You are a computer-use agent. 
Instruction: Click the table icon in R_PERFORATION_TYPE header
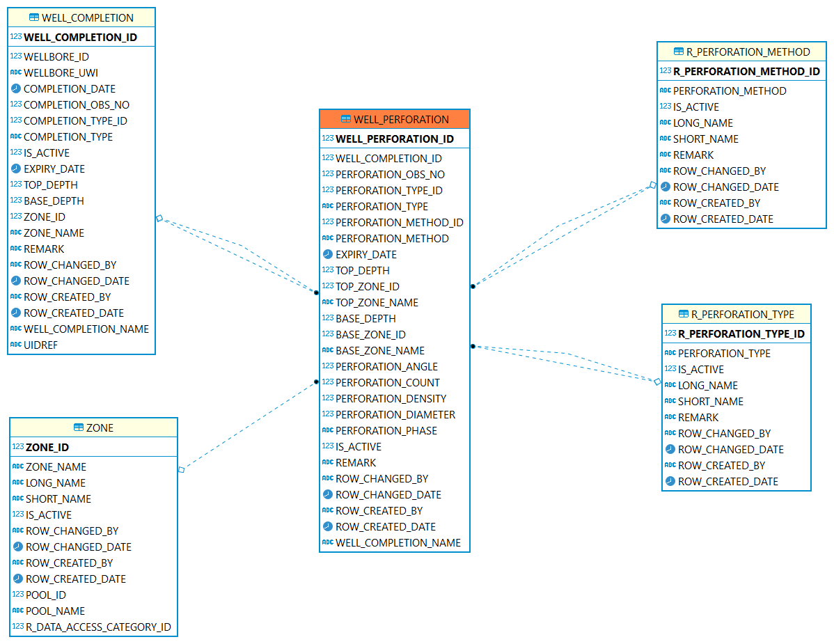(x=684, y=314)
